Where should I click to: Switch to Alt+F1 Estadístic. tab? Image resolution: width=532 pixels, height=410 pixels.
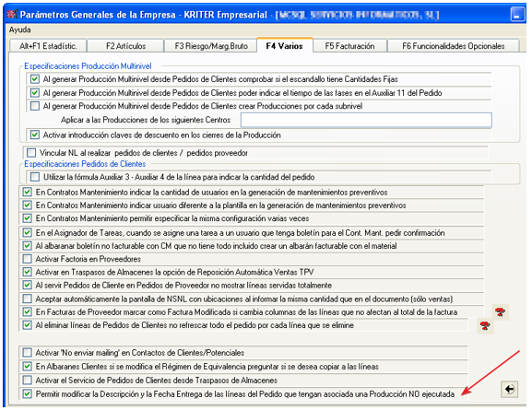48,46
